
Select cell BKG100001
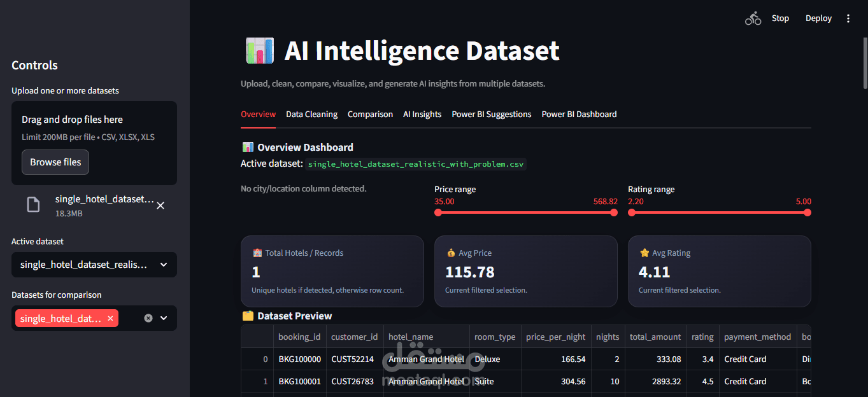(299, 381)
